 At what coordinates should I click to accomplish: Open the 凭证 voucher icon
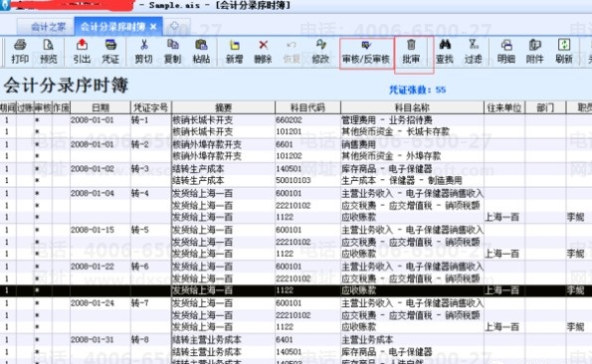coord(110,45)
